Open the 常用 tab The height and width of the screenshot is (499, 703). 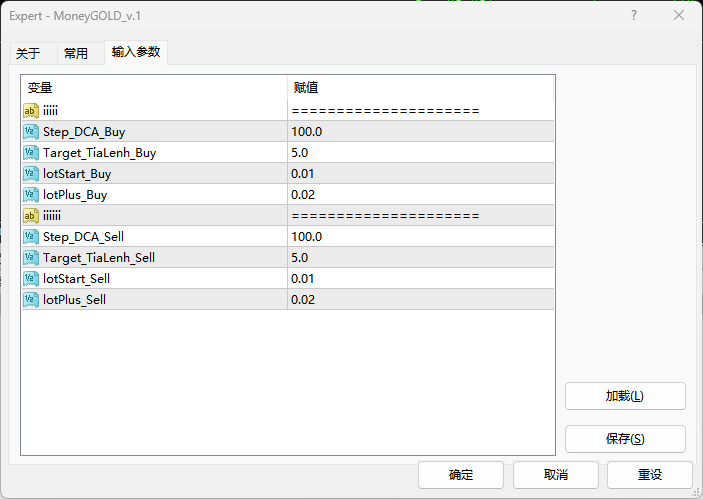pyautogui.click(x=76, y=54)
